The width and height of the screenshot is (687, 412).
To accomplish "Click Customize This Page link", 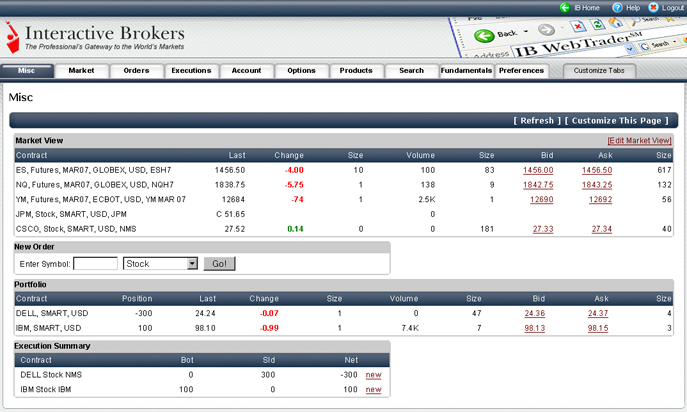I will (617, 121).
